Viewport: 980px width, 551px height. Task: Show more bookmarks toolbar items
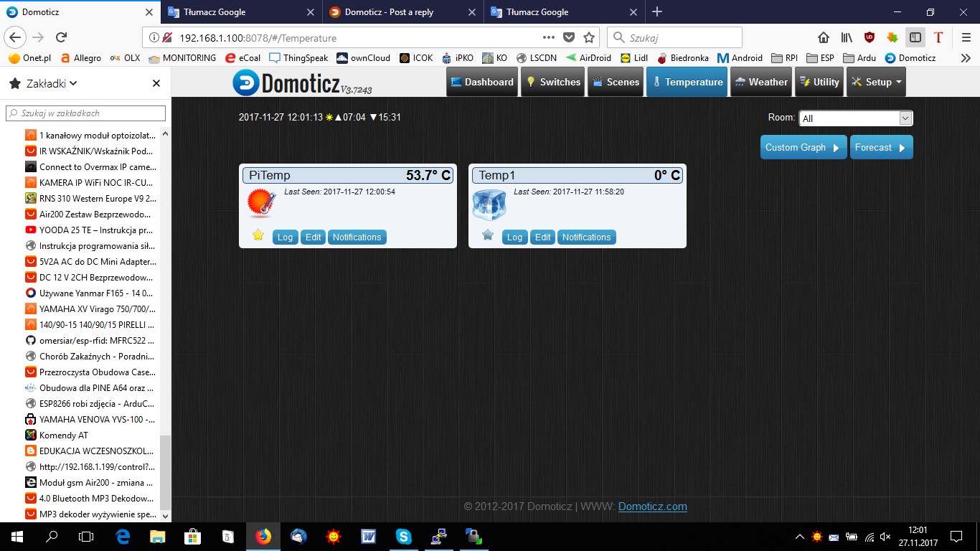965,58
